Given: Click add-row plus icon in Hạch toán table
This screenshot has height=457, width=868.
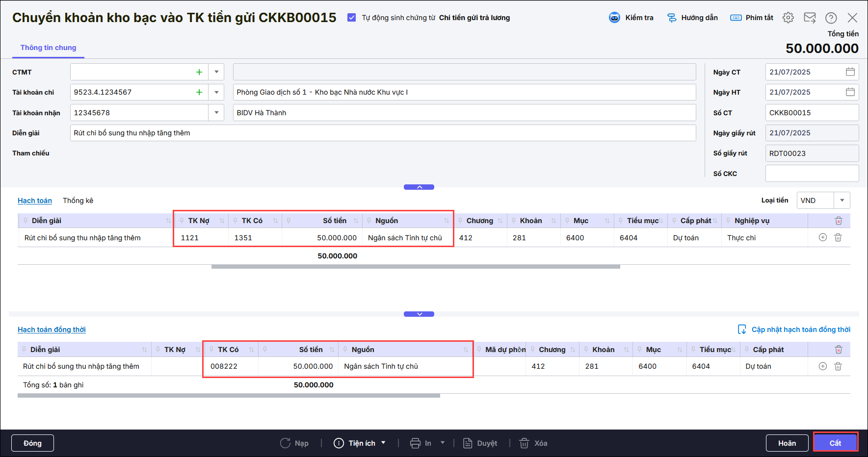Looking at the screenshot, I should [823, 237].
